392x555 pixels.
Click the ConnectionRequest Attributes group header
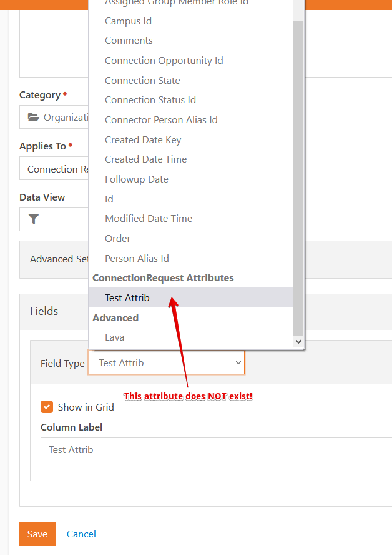tap(163, 278)
